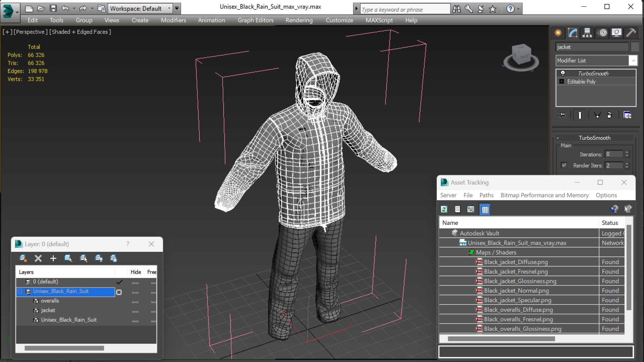644x362 pixels.
Task: Open the Modifiers menu
Action: (x=173, y=20)
